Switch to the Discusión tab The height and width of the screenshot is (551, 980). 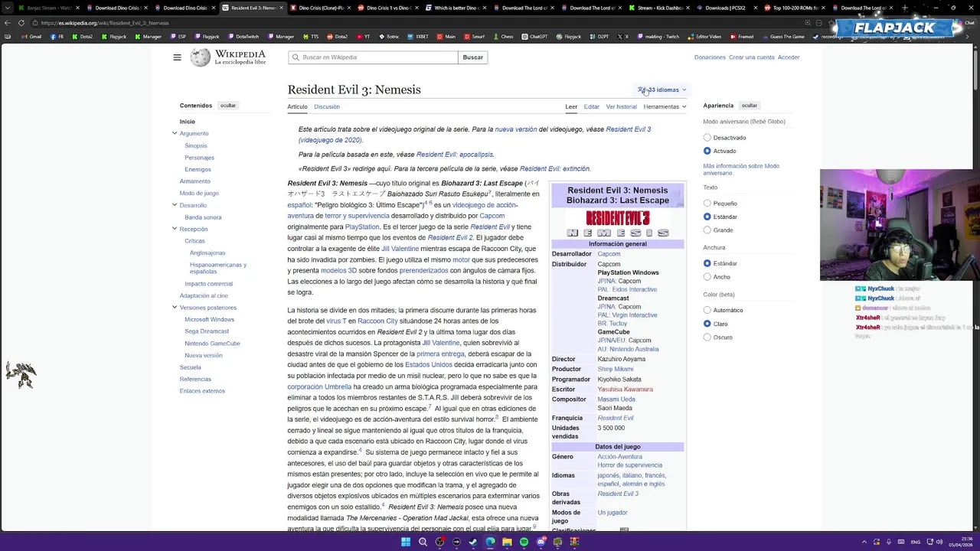click(x=326, y=106)
